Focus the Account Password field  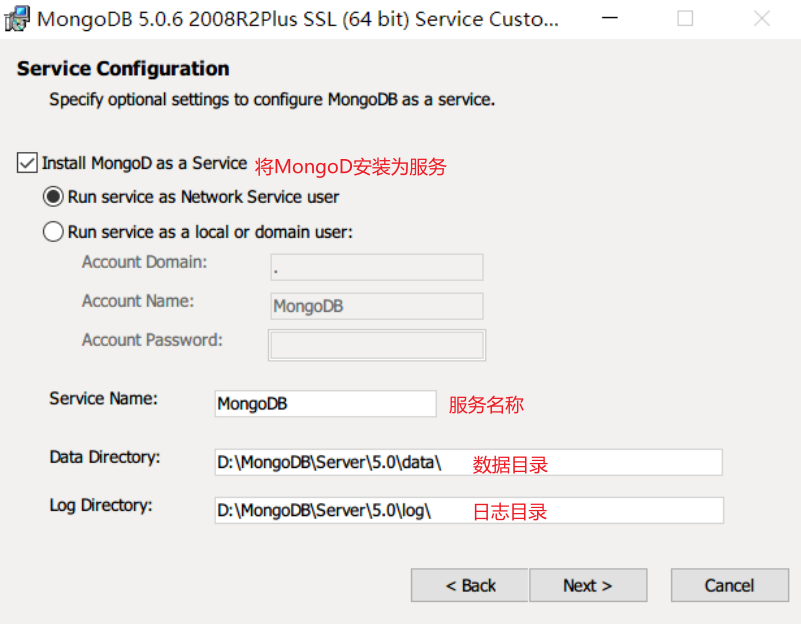coord(377,345)
